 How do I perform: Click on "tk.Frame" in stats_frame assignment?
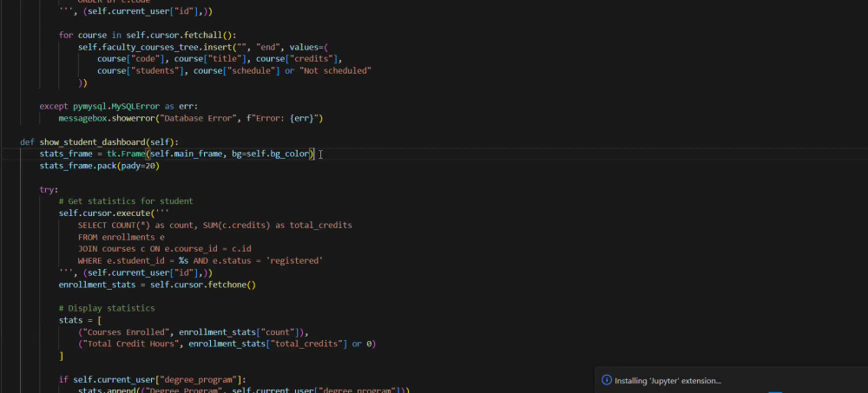click(126, 154)
